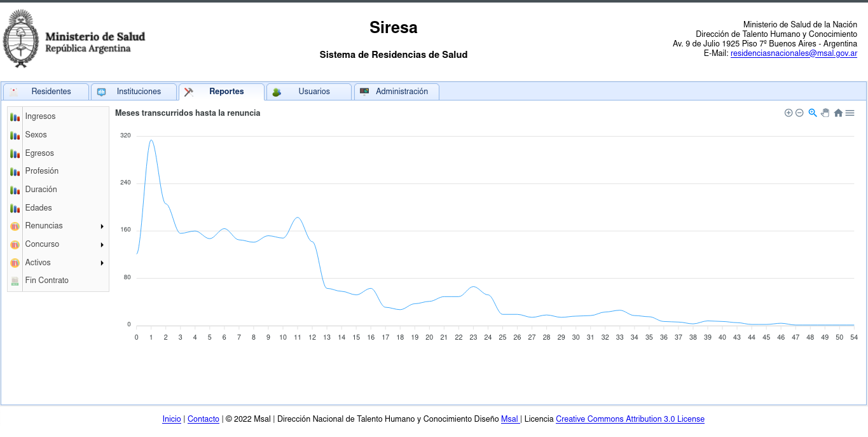Click the Ministerio de Salud logo

pyautogui.click(x=74, y=39)
